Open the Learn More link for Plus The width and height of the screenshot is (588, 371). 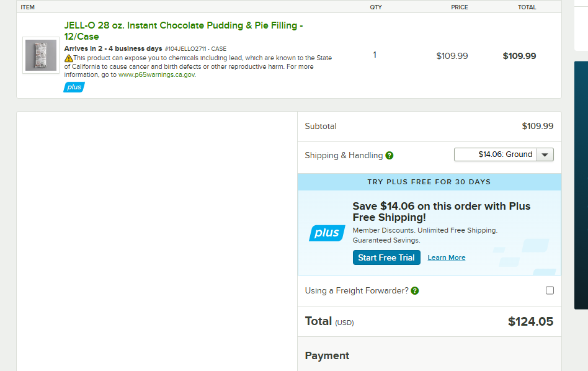pos(446,257)
